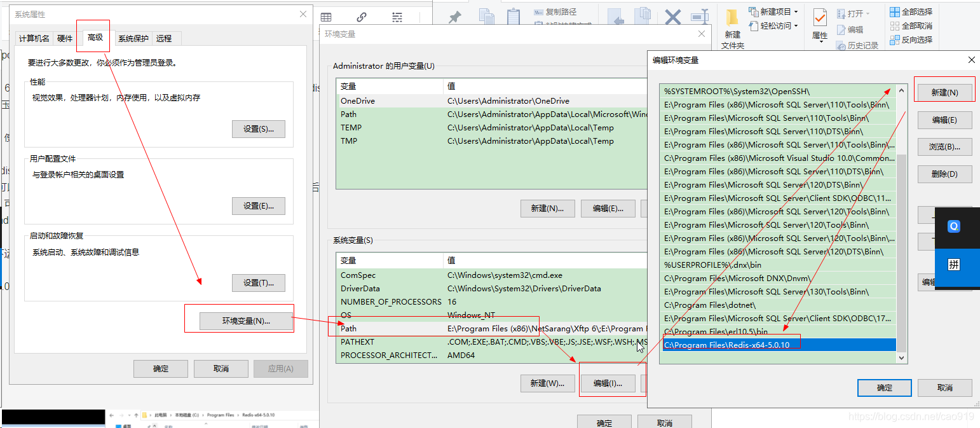Click the 属性 properties checkmark icon
The image size is (980, 428).
[820, 18]
